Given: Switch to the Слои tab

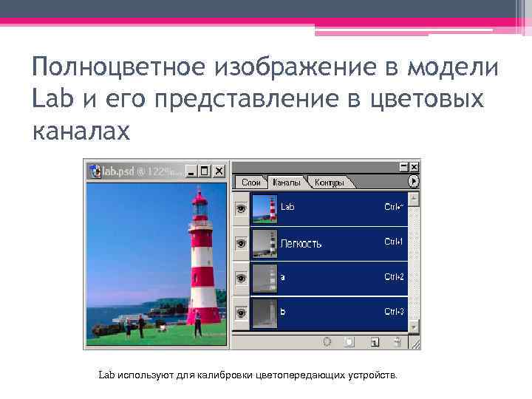Looking at the screenshot, I should click(251, 183).
